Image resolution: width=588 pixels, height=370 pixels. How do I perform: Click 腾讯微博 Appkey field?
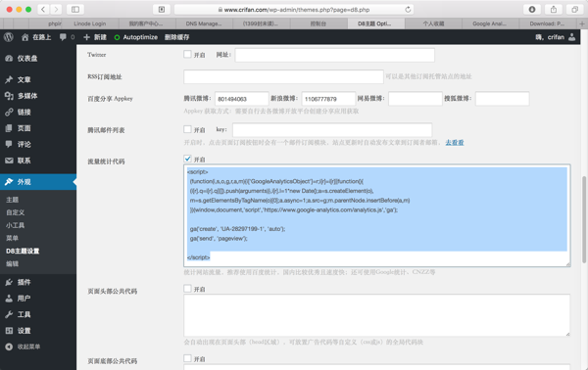pos(242,99)
